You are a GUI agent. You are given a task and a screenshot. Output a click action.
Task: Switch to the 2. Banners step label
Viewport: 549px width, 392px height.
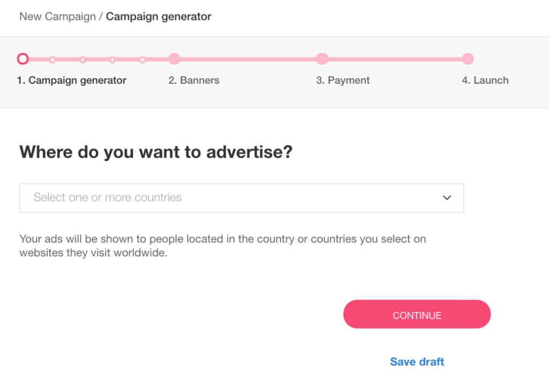194,80
